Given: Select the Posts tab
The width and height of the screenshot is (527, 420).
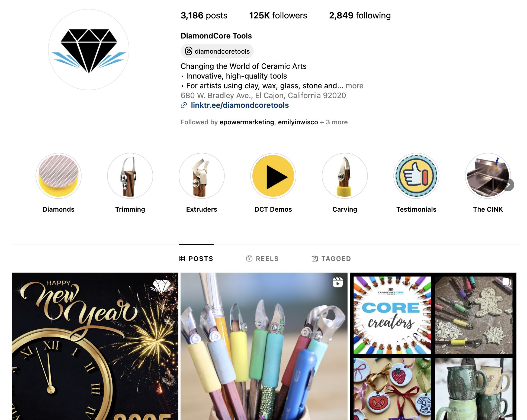Looking at the screenshot, I should (196, 259).
